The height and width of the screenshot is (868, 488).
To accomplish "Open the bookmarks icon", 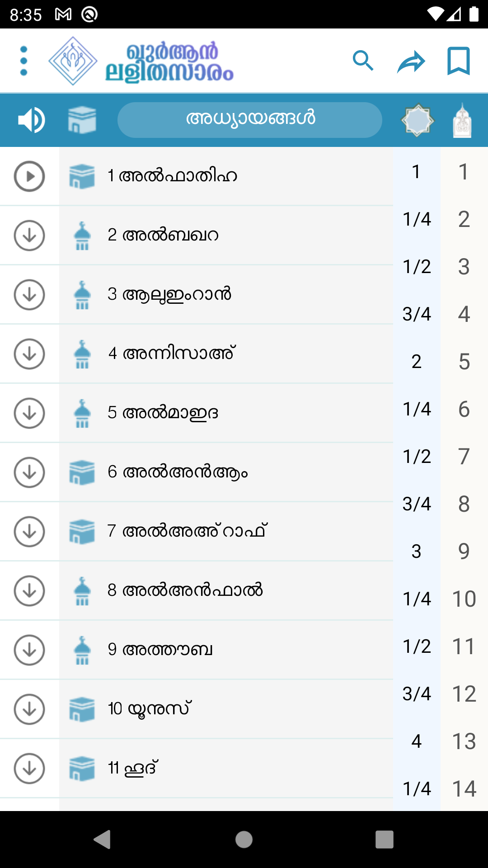I will (x=459, y=61).
